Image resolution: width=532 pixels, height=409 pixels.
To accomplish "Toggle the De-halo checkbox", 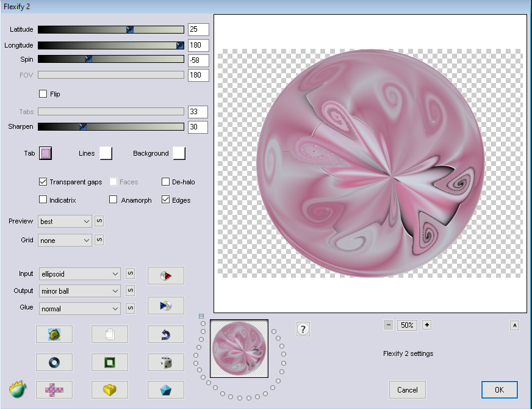I will click(x=165, y=182).
